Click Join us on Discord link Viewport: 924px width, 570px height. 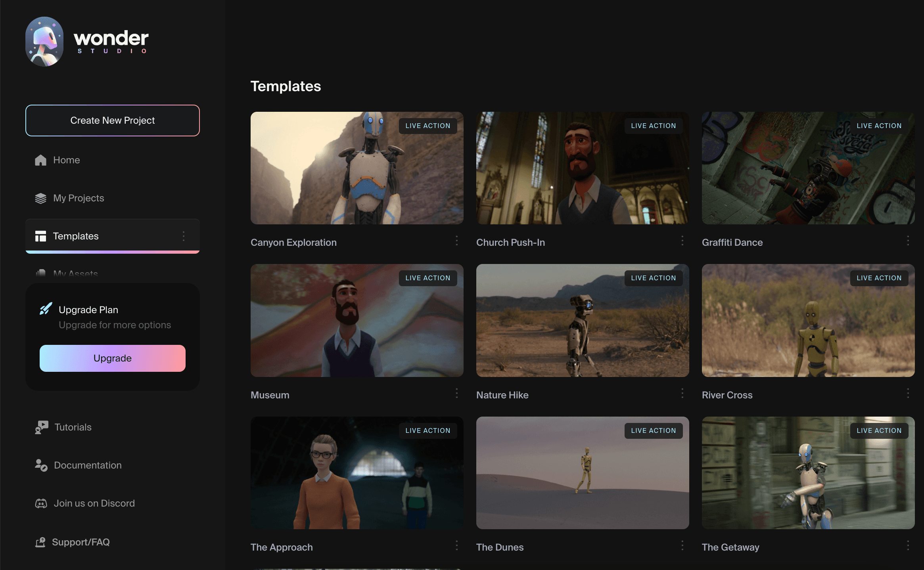[x=94, y=503]
